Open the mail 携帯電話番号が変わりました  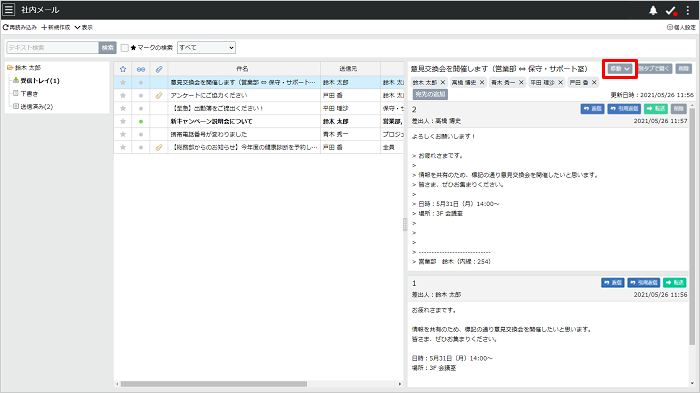coord(208,134)
